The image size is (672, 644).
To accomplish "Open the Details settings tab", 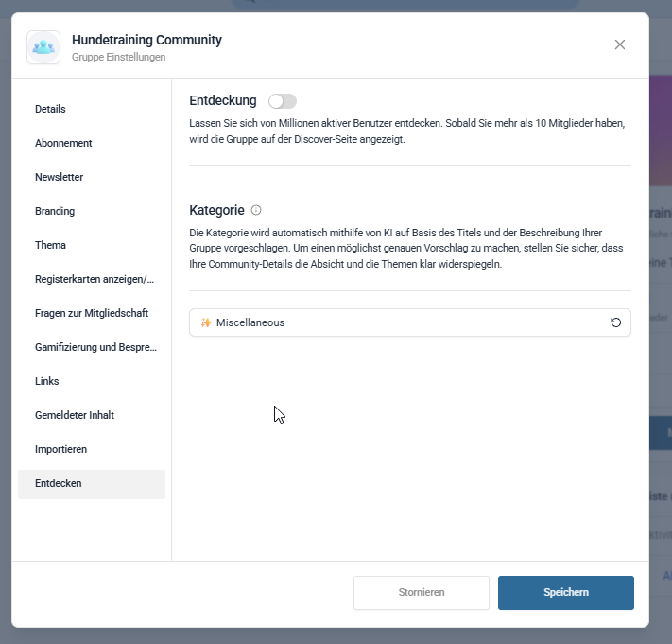I will [51, 109].
